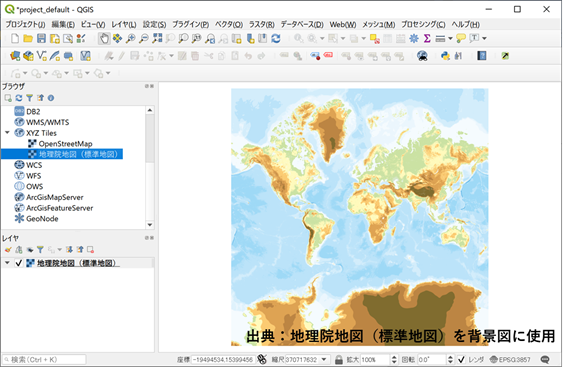Filter the Browser panel with funnel icon
Viewport: 565px width, 367px height.
point(30,98)
